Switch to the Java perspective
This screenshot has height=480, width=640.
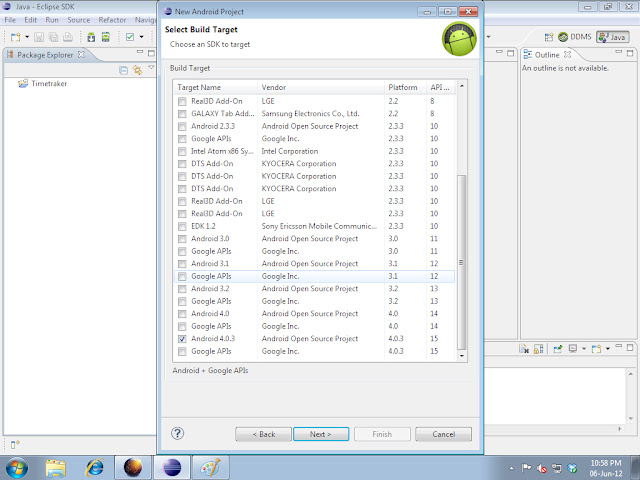point(612,37)
